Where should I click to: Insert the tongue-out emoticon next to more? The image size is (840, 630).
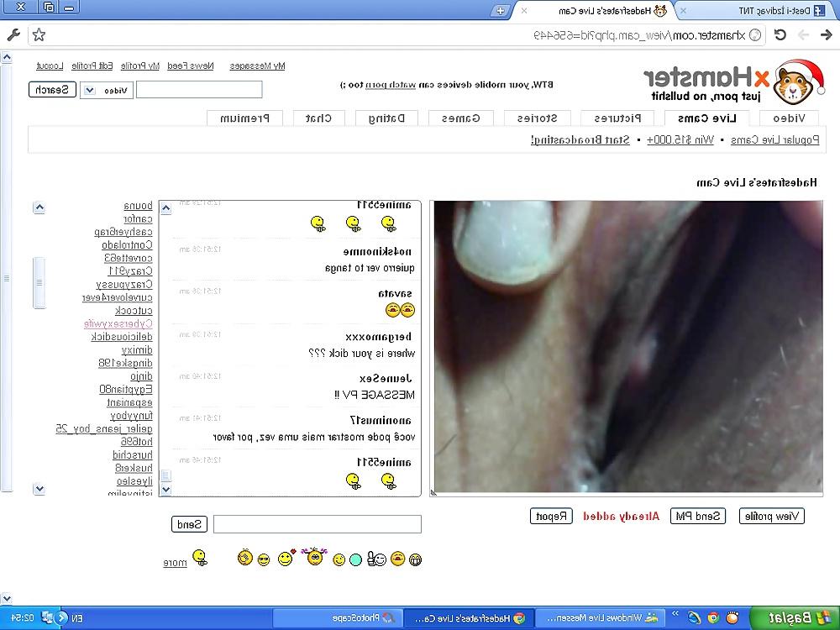[x=200, y=558]
